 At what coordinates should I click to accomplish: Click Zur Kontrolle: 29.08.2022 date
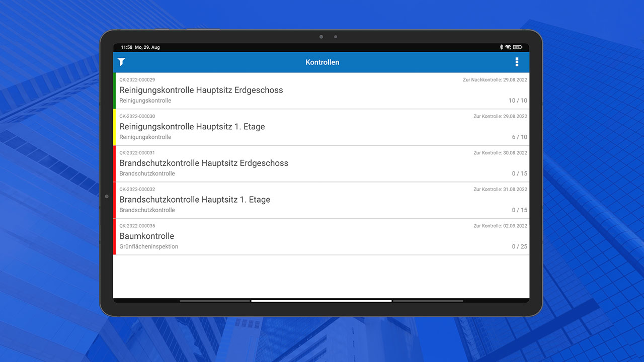click(500, 116)
